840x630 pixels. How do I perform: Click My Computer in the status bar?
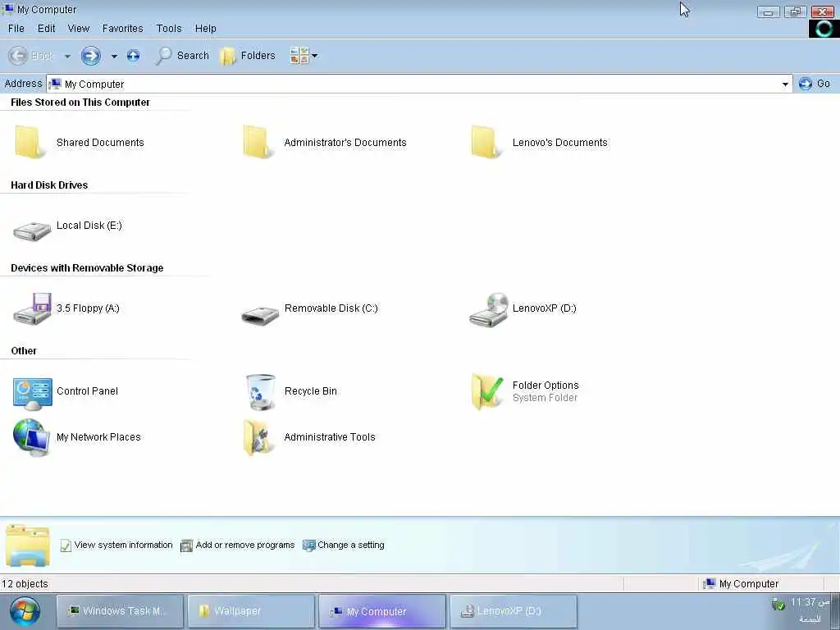742,584
